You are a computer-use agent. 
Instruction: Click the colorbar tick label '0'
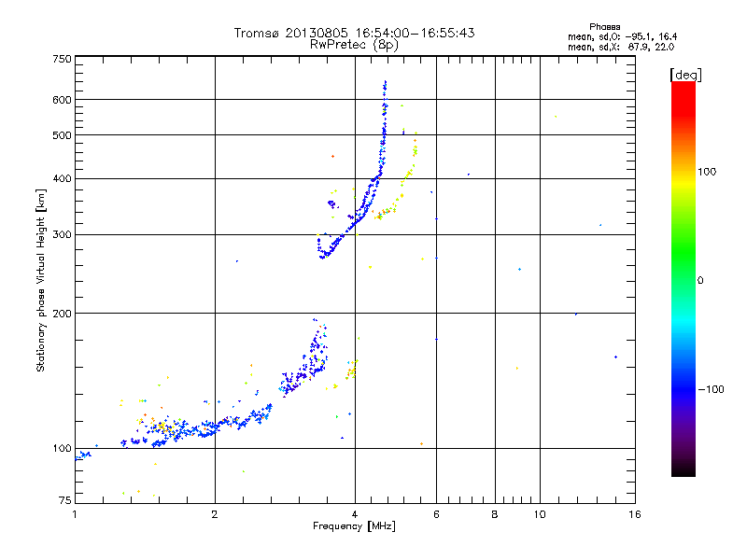700,281
